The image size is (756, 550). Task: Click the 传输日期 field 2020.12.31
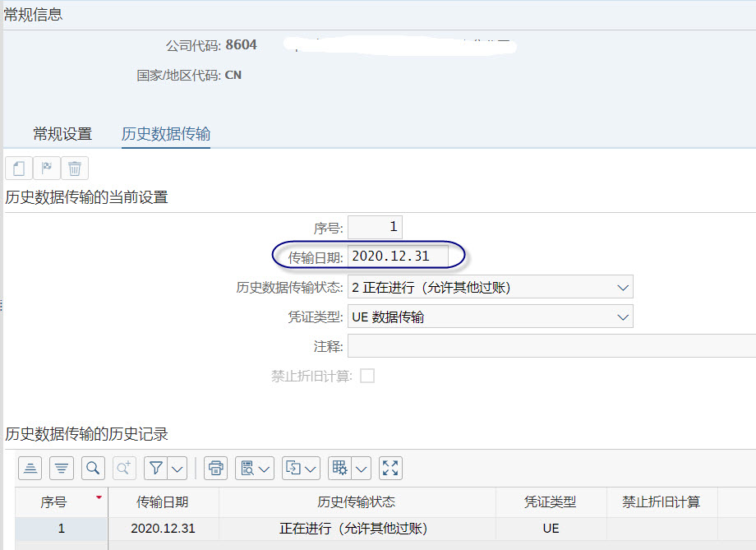click(x=398, y=257)
